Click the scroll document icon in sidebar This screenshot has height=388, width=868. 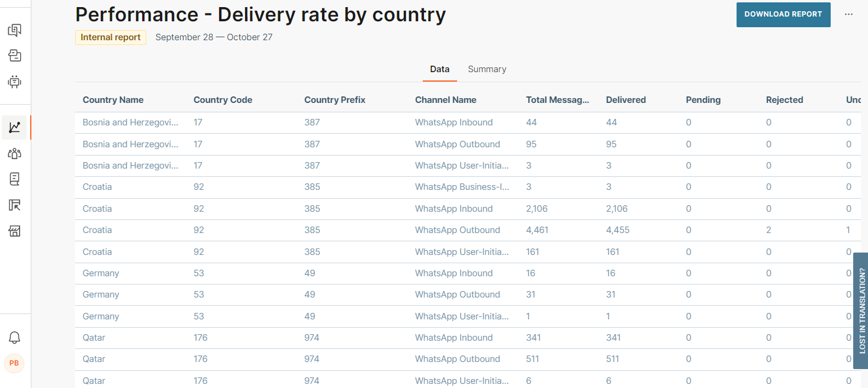click(15, 179)
